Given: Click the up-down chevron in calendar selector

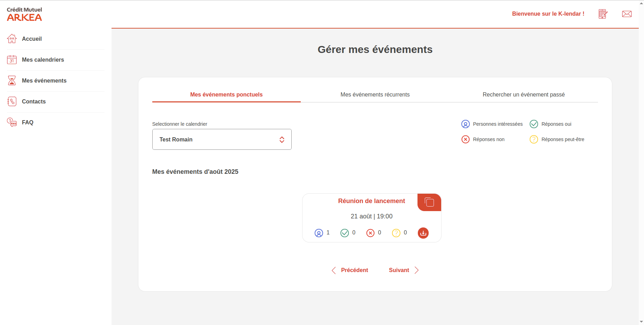Looking at the screenshot, I should pos(282,140).
